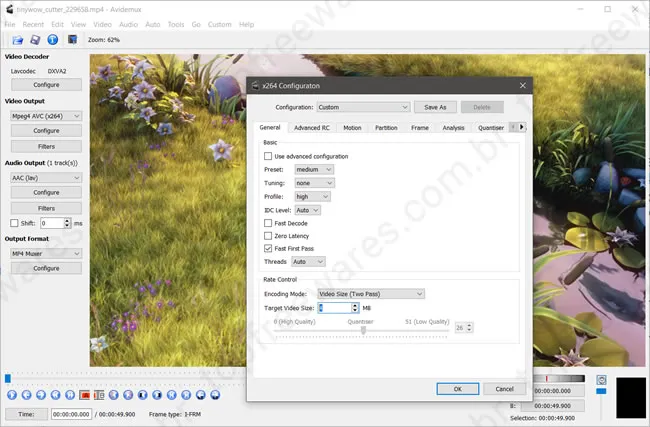Screen dimensions: 650x427
Task: Click the blue timeline navigation slider handle
Action: click(8, 378)
